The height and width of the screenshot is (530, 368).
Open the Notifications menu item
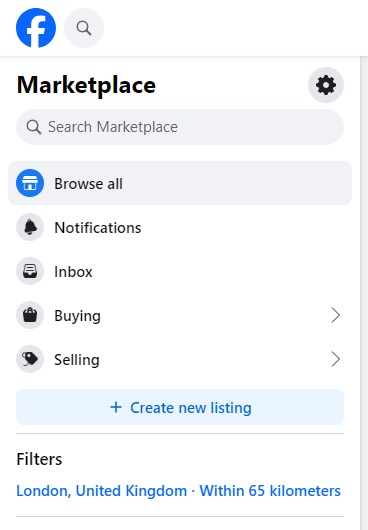(x=180, y=227)
